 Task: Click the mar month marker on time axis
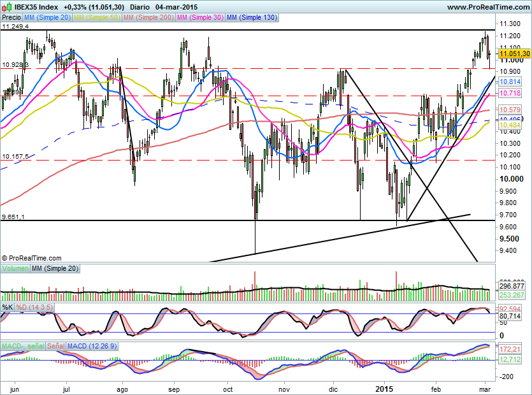tap(485, 389)
